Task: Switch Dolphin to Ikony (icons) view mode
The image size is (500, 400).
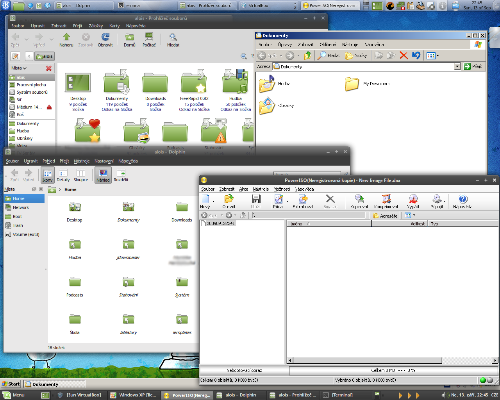Action: 48,175
